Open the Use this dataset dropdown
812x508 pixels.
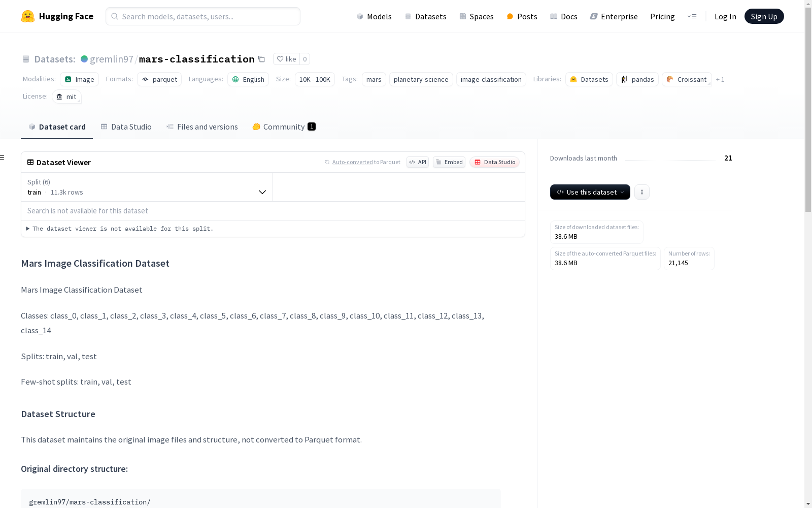[590, 192]
